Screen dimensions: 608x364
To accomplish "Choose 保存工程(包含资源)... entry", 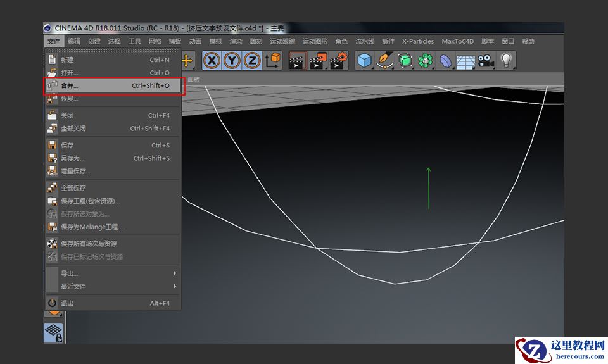I will [x=113, y=201].
